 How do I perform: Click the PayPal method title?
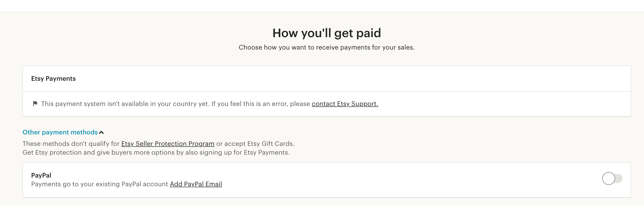pos(41,175)
